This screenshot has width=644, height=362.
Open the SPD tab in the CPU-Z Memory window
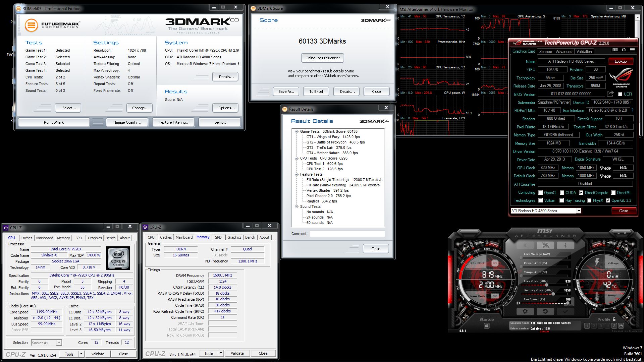[x=218, y=237]
